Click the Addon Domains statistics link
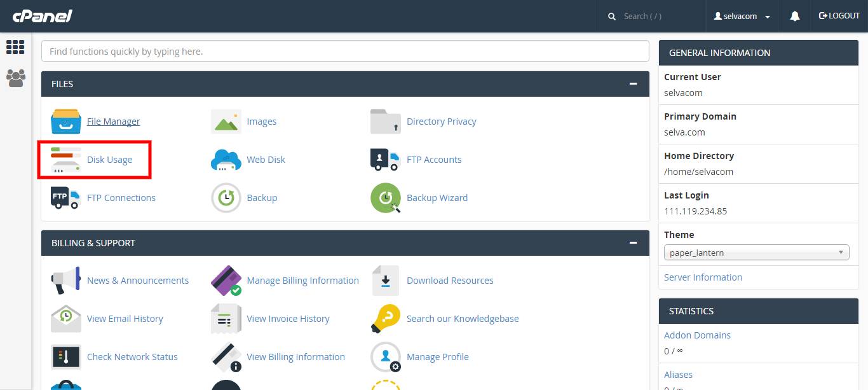Image resolution: width=868 pixels, height=390 pixels. click(697, 335)
